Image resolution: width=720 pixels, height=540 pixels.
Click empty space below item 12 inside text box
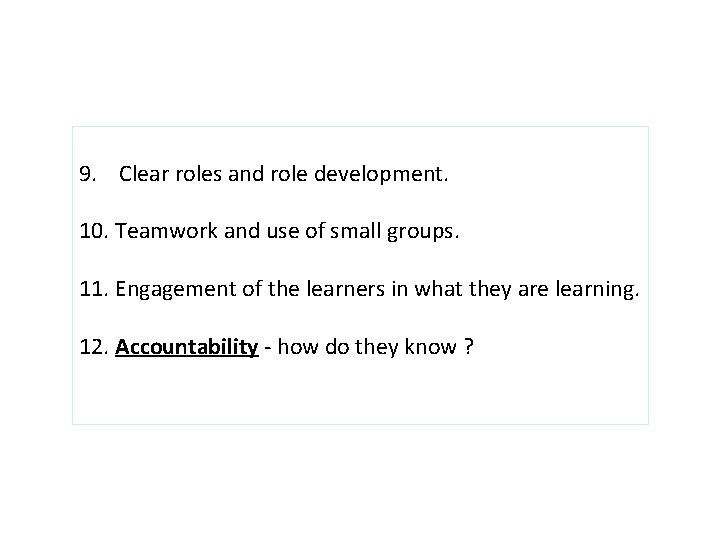point(360,395)
